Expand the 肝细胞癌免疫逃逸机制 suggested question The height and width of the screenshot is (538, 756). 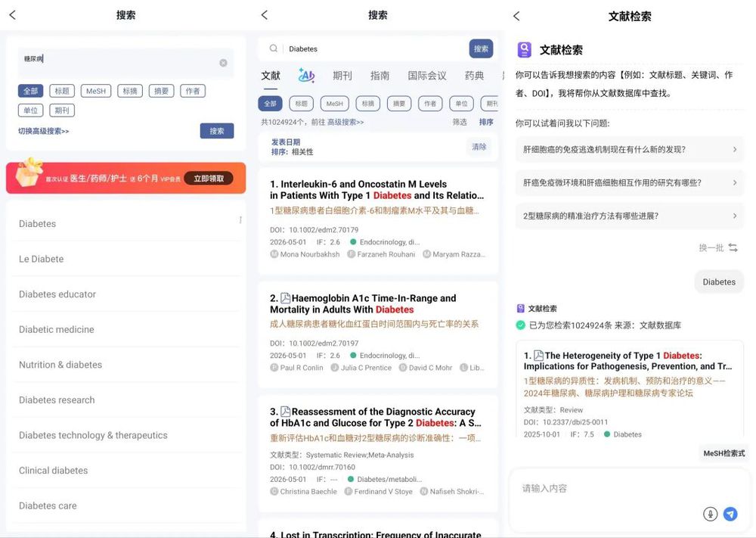point(627,149)
